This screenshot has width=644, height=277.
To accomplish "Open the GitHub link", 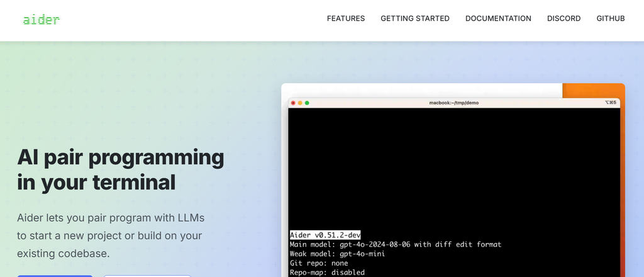I will click(611, 18).
